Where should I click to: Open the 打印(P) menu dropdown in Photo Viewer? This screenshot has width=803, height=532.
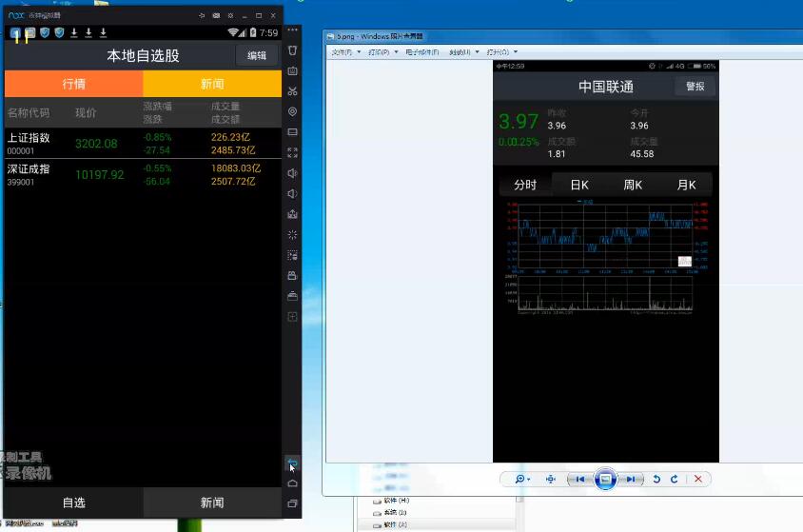[x=383, y=52]
